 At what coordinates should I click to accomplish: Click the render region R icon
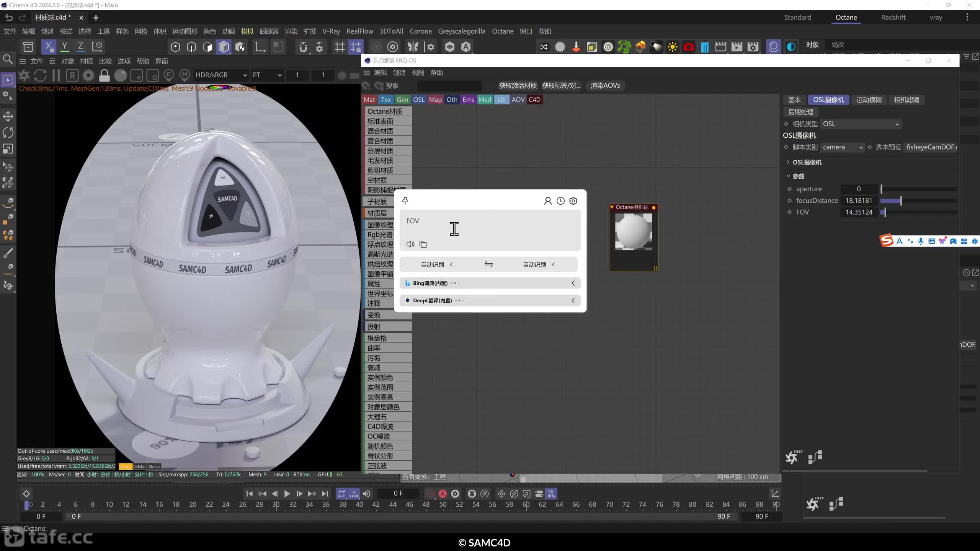[72, 75]
